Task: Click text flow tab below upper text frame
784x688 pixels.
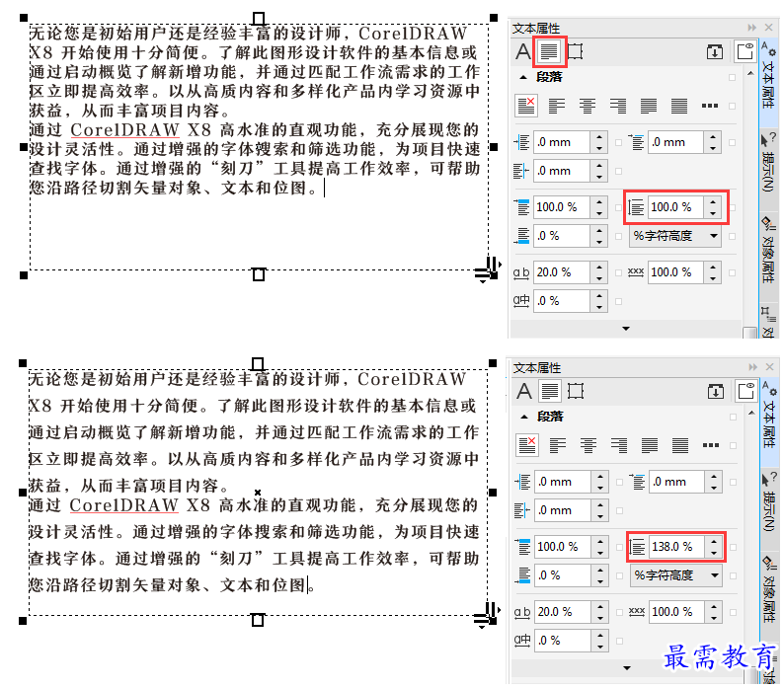Action: (x=258, y=274)
